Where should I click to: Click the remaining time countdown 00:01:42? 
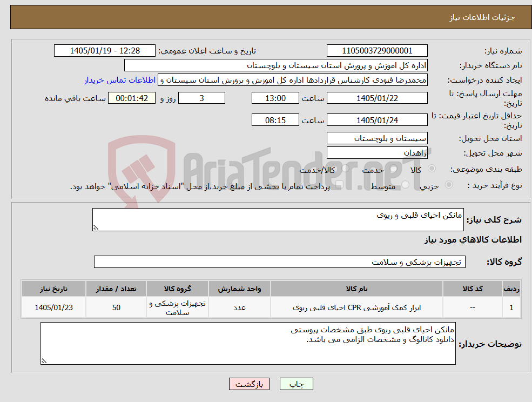[x=132, y=98]
